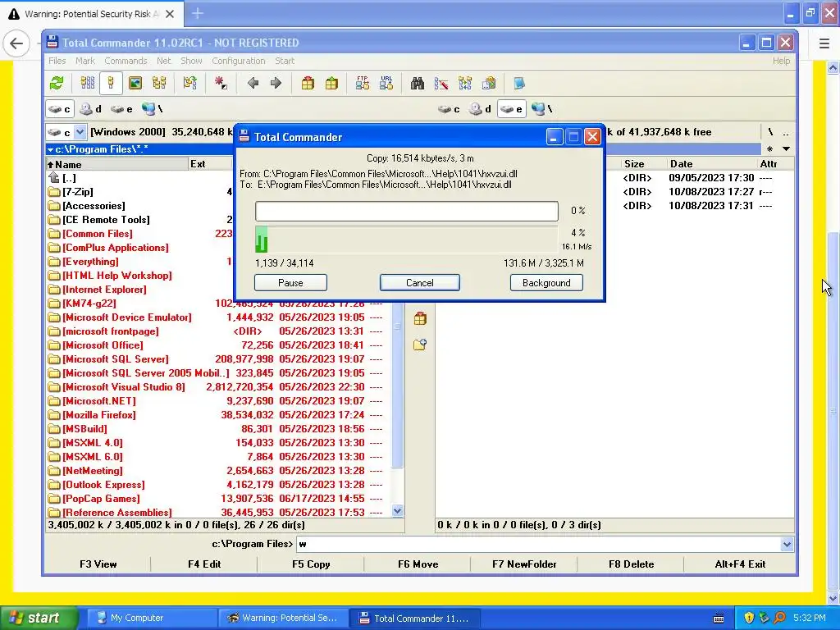The width and height of the screenshot is (840, 630).
Task: Open the Start menu item in menu bar
Action: click(285, 61)
